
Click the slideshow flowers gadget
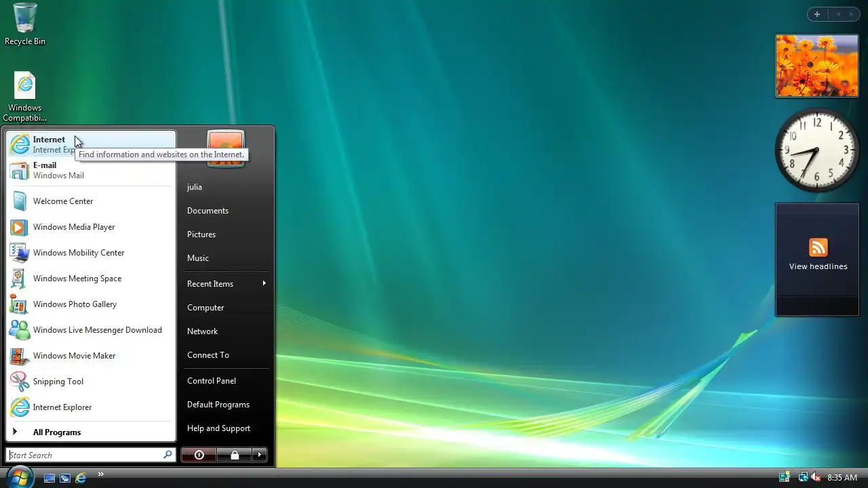point(817,66)
